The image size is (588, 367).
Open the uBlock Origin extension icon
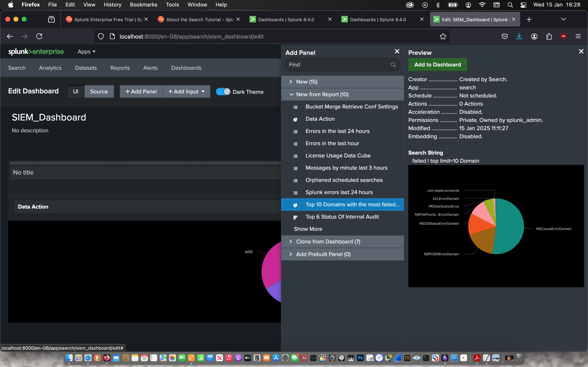(563, 36)
